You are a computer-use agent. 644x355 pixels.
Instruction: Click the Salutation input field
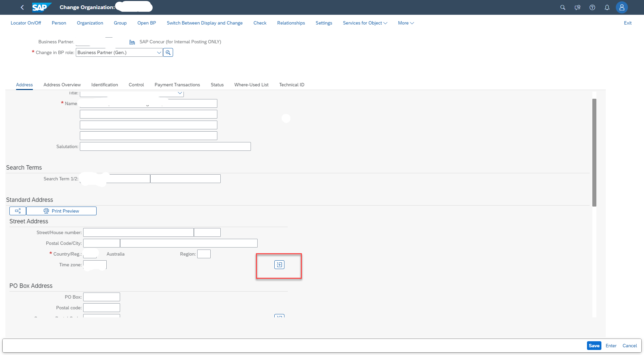165,146
